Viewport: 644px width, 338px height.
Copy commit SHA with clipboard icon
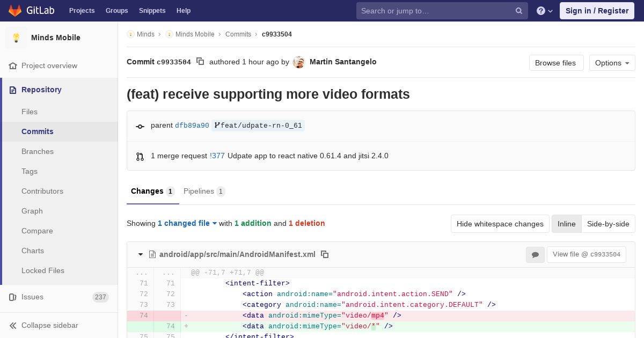200,62
